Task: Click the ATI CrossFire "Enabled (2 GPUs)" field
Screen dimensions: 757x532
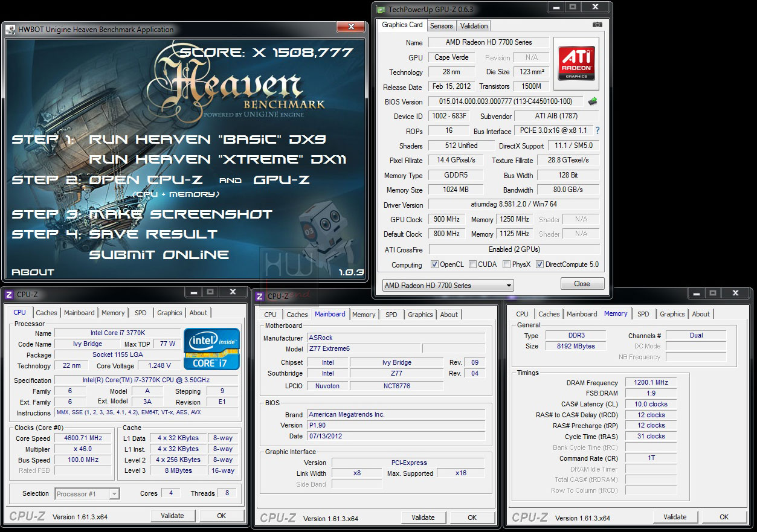Action: click(514, 249)
